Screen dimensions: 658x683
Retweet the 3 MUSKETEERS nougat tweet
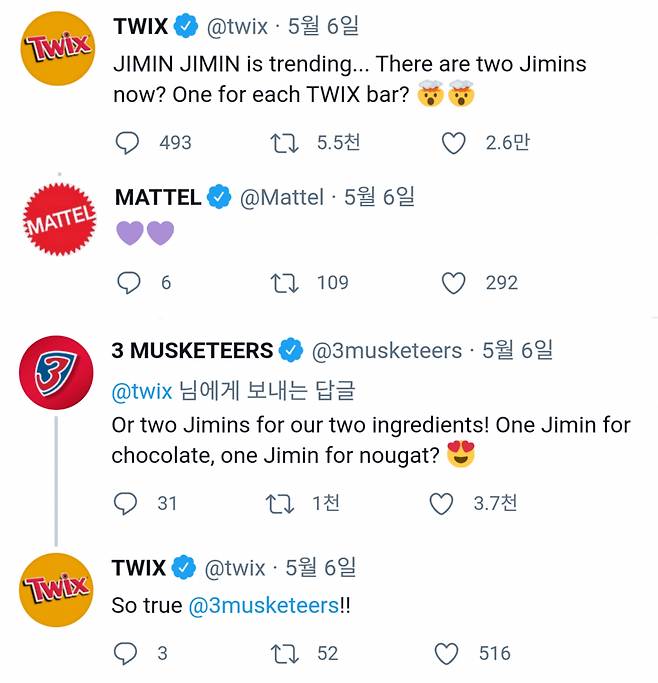click(x=281, y=503)
